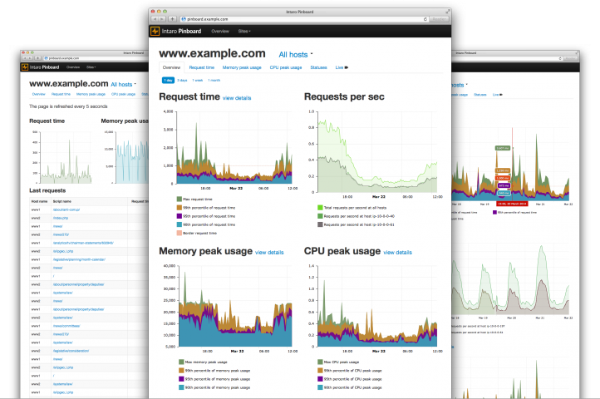The image size is (600, 399).
Task: Click the pink Border request time swatch
Action: coord(179,233)
